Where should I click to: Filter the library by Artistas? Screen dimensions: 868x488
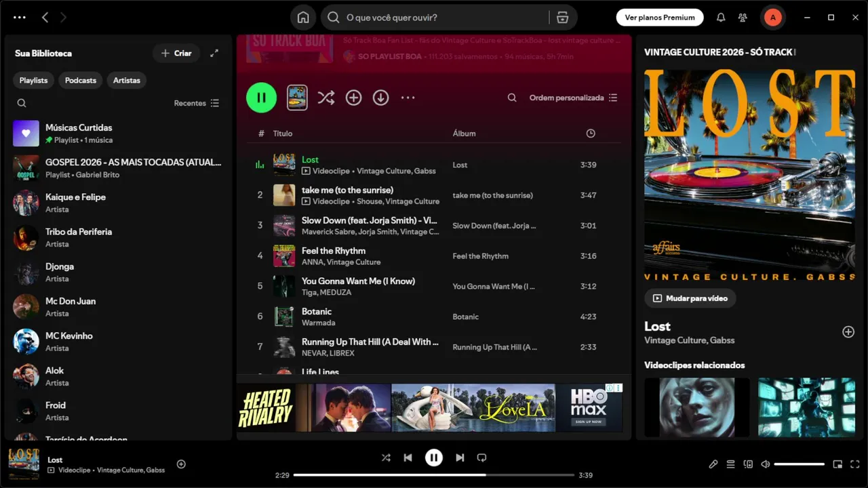127,80
